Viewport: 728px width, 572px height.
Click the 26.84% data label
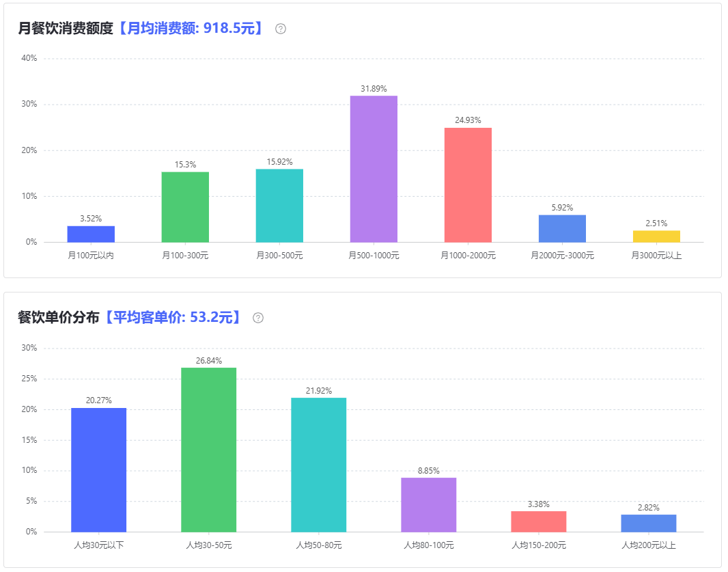tap(208, 361)
